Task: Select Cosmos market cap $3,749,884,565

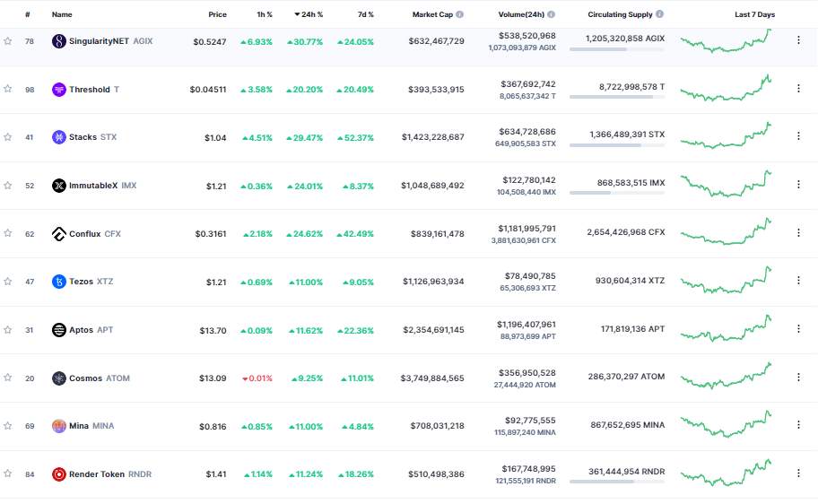Action: click(x=432, y=378)
